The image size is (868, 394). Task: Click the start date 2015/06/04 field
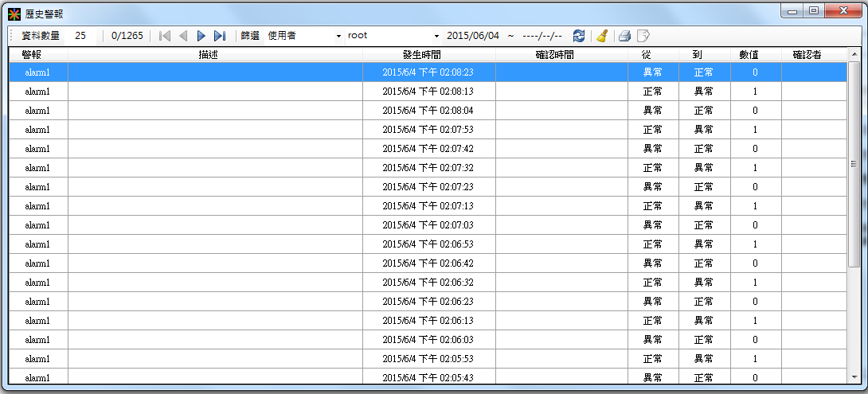click(472, 36)
